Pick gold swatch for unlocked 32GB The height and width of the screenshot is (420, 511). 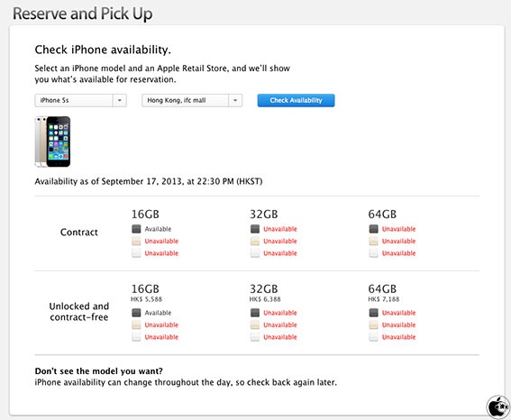pyautogui.click(x=255, y=324)
